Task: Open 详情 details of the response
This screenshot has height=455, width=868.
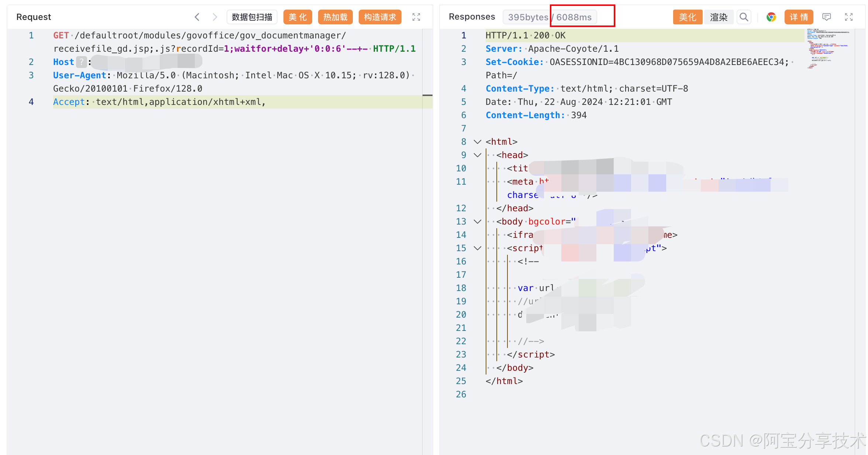Action: [x=799, y=17]
